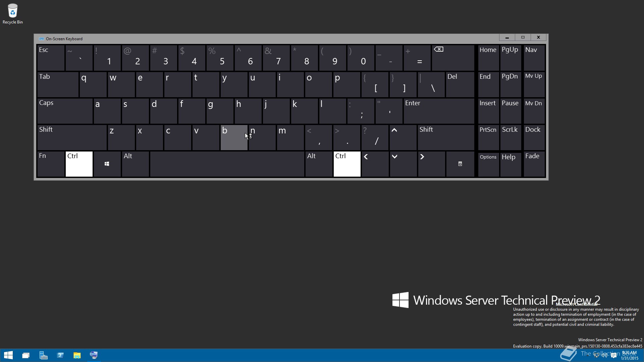Open the Start menu button
This screenshot has height=362, width=644.
(x=8, y=355)
